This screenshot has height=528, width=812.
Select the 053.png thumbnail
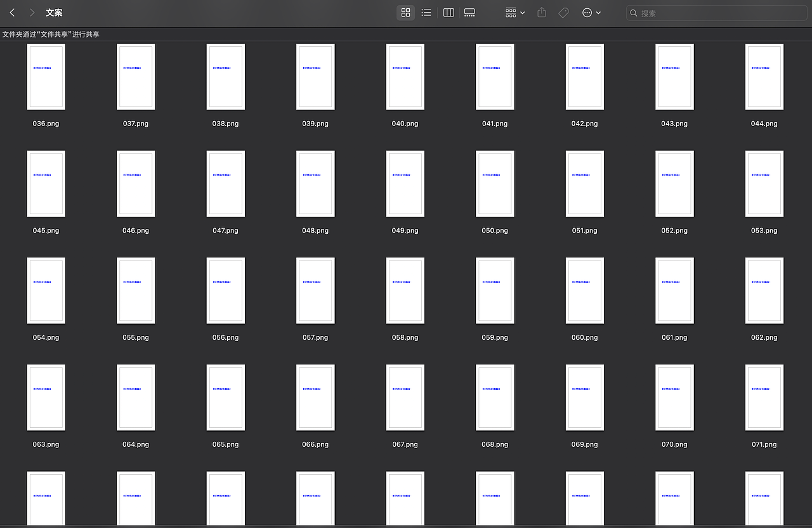(x=764, y=184)
